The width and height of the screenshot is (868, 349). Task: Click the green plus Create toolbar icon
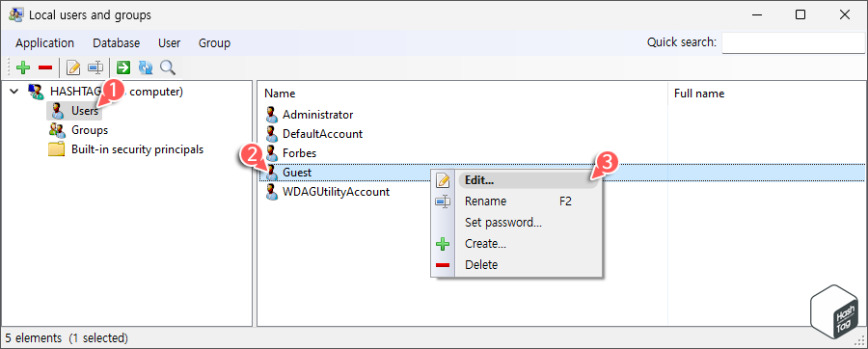coord(23,68)
